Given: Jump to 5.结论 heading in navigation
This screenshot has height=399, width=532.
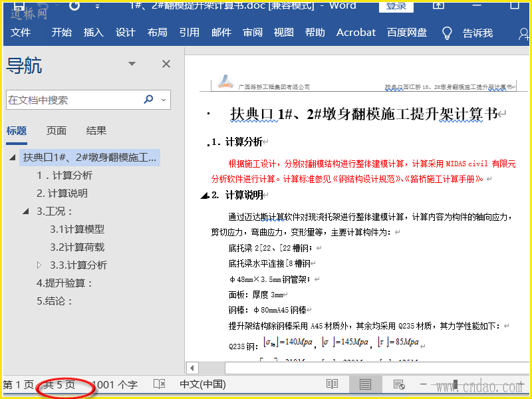Looking at the screenshot, I should point(55,301).
